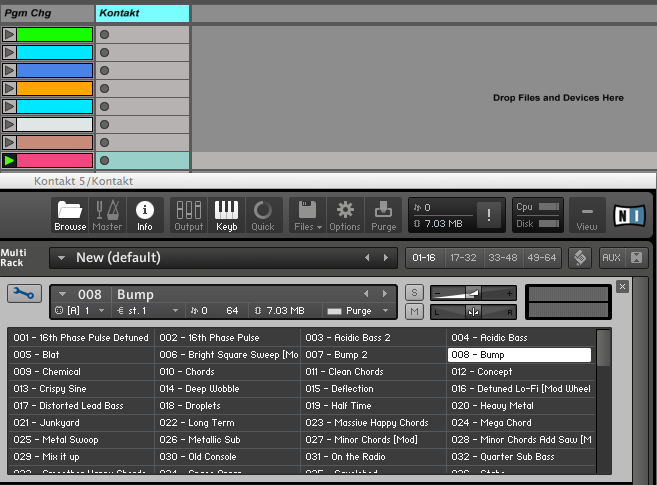Screen dimensions: 657x485
Task: Expand the New (default) multi dropdown
Action: pos(62,258)
